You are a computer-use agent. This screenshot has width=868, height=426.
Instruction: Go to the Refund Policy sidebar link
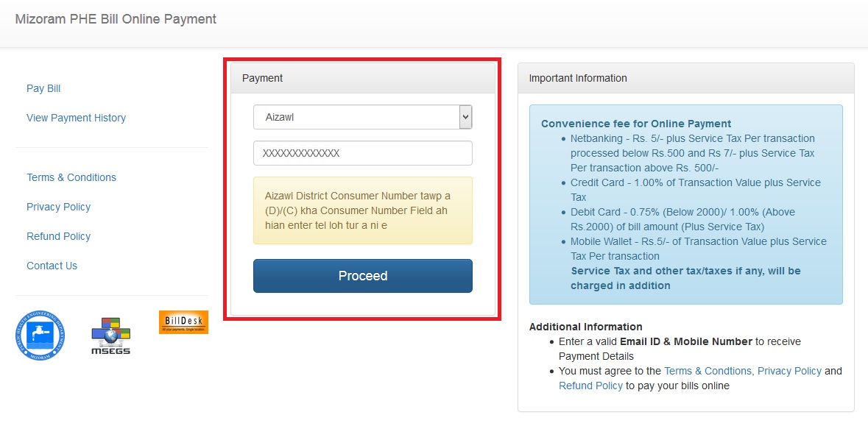[58, 236]
